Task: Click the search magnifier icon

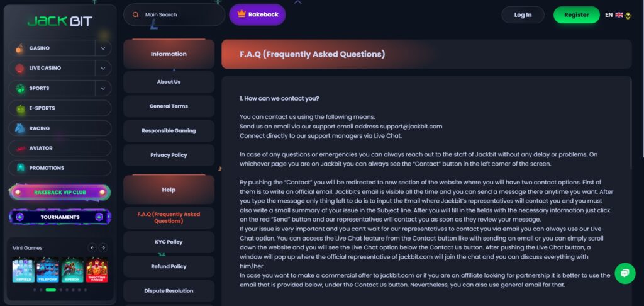Action: (x=136, y=14)
